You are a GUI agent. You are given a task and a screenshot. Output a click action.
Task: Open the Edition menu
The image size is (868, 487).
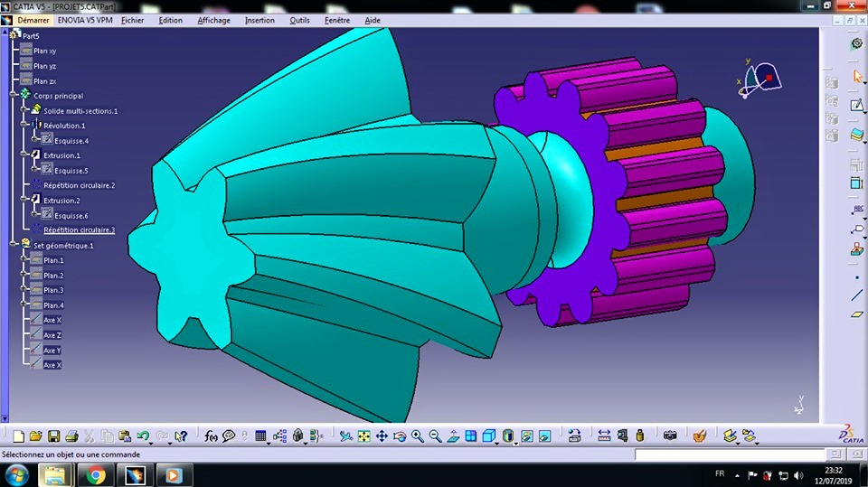pos(170,21)
